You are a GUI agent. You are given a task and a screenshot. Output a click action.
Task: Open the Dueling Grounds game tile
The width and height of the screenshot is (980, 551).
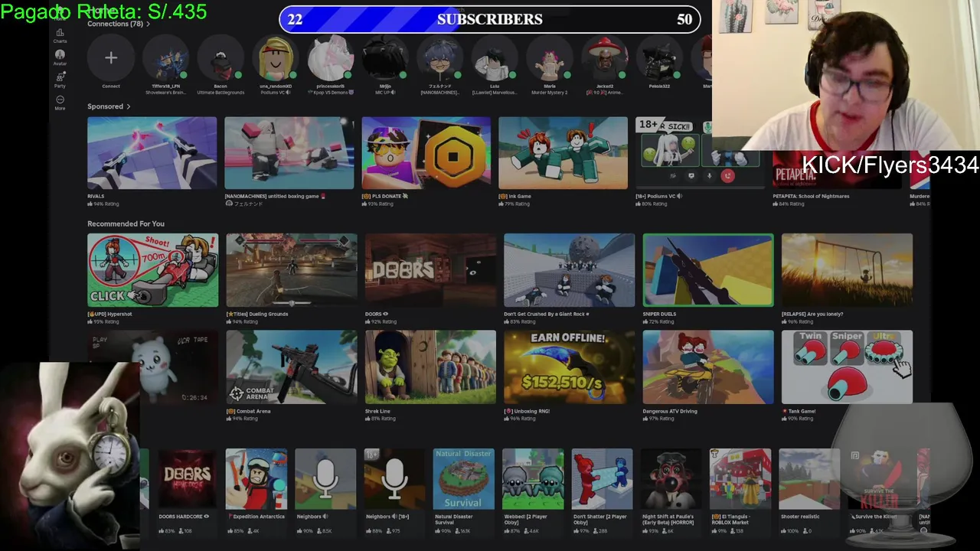(292, 270)
